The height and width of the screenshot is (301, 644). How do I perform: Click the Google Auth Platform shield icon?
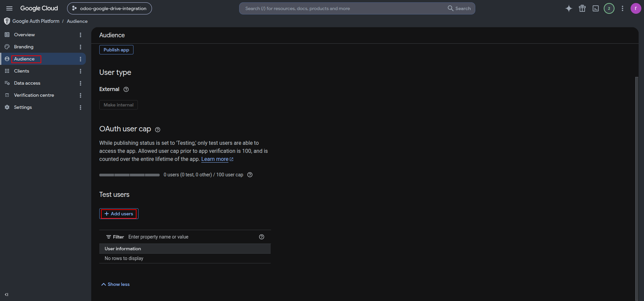pos(7,21)
